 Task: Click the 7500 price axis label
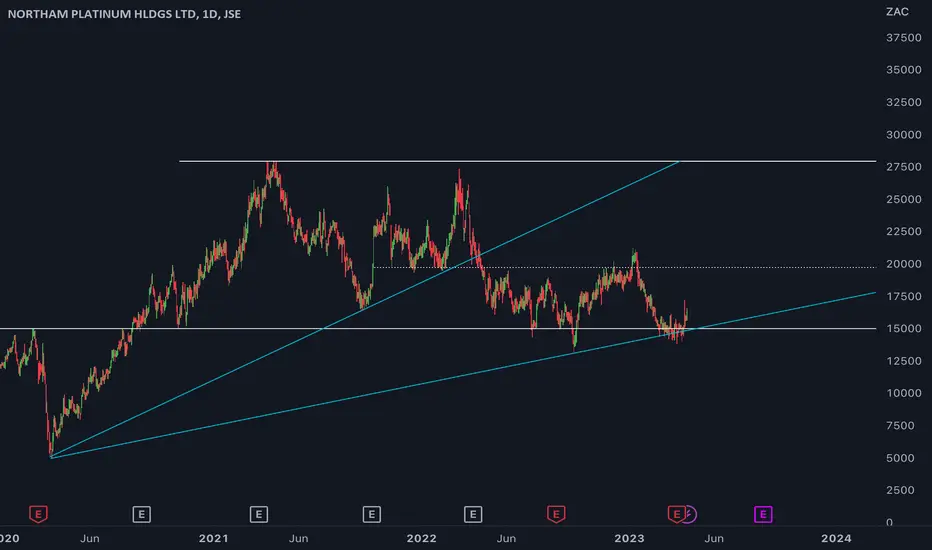point(900,426)
